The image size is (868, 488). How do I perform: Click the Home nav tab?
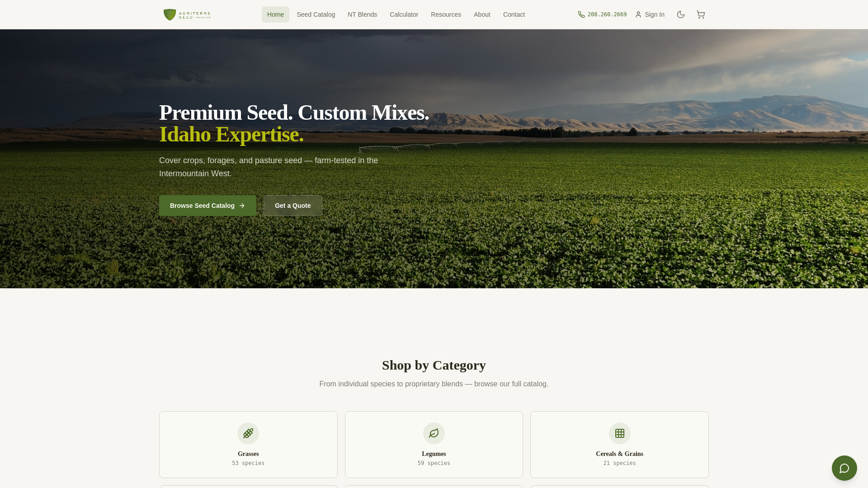pyautogui.click(x=275, y=14)
